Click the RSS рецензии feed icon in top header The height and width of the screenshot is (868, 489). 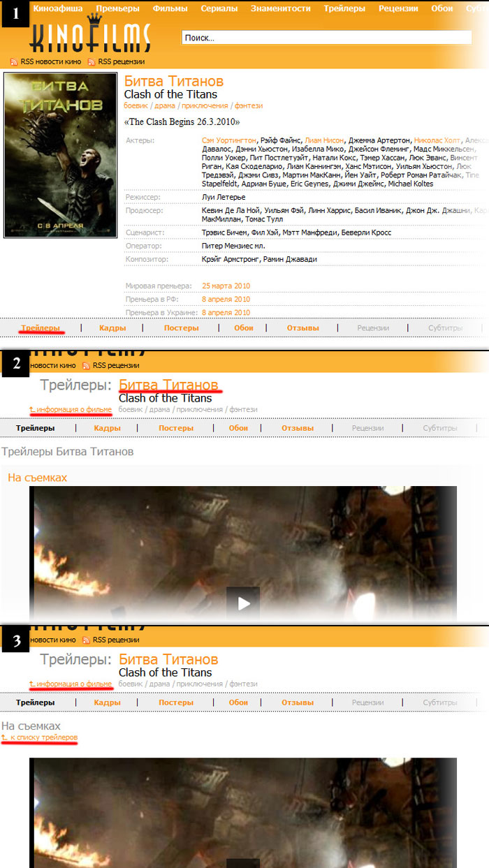(92, 61)
